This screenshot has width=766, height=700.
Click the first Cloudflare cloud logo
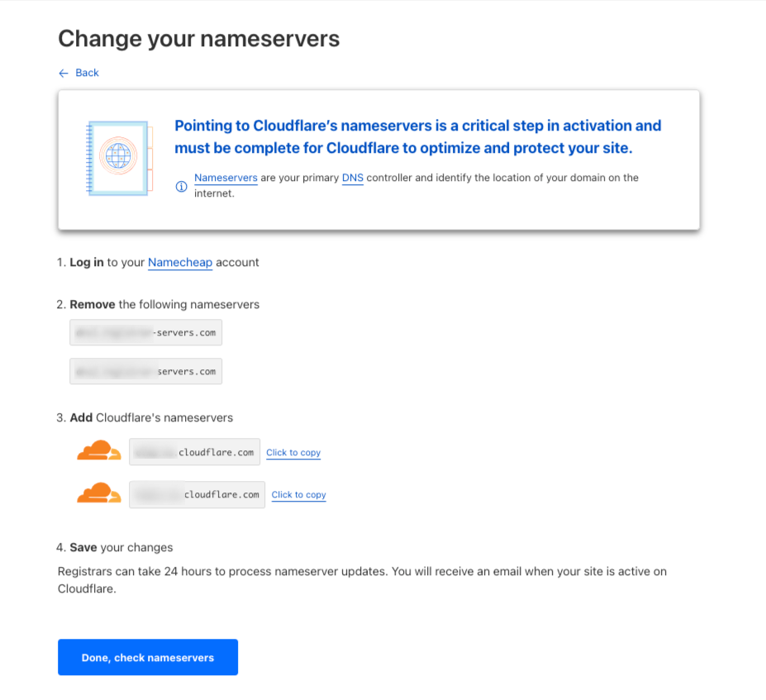[98, 451]
